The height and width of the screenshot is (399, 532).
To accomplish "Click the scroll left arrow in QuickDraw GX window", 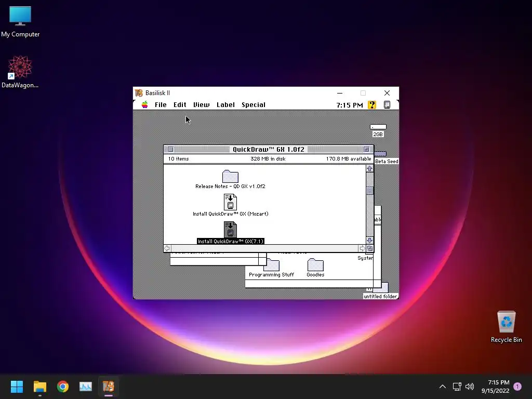I will pos(167,248).
